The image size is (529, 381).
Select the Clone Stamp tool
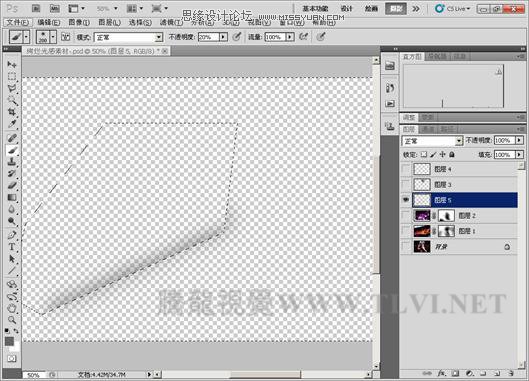[12, 162]
